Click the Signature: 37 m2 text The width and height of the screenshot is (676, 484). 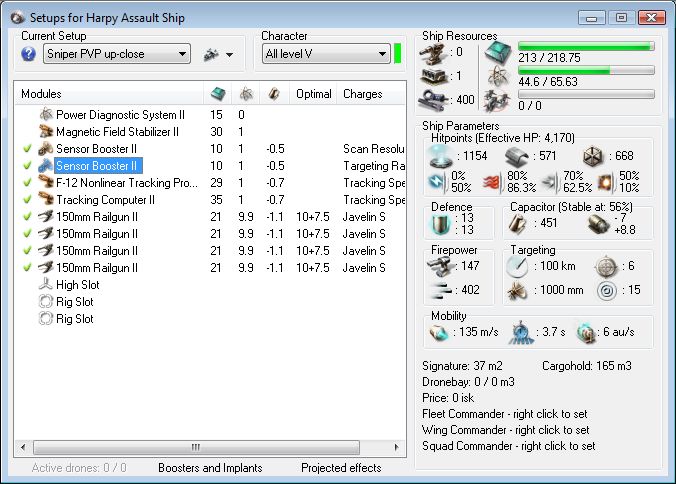coord(462,366)
